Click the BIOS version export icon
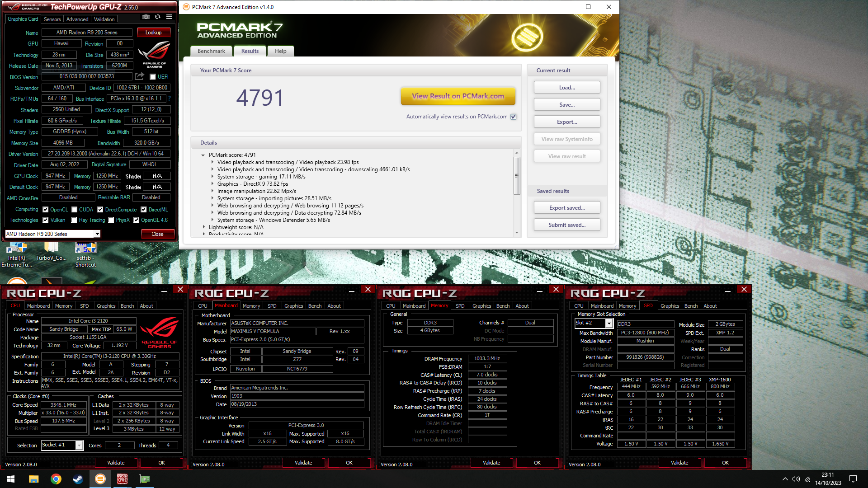Viewport: 868px width, 488px height. pos(140,76)
